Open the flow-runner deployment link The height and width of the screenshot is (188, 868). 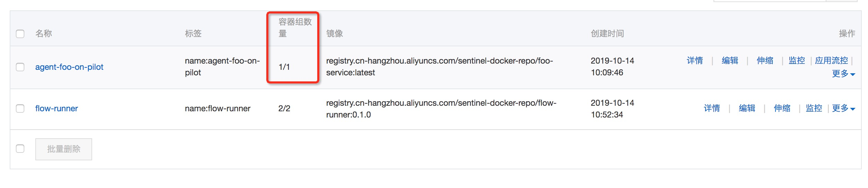[56, 109]
